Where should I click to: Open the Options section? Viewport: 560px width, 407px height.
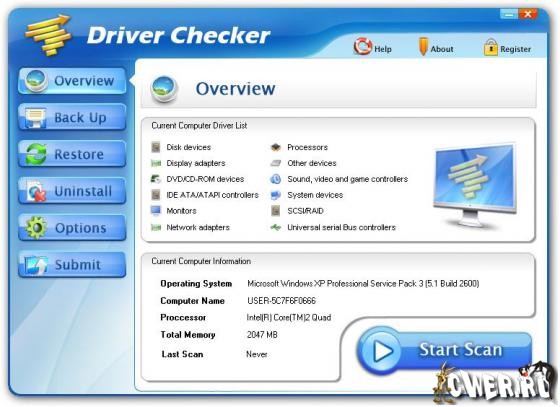pos(72,228)
